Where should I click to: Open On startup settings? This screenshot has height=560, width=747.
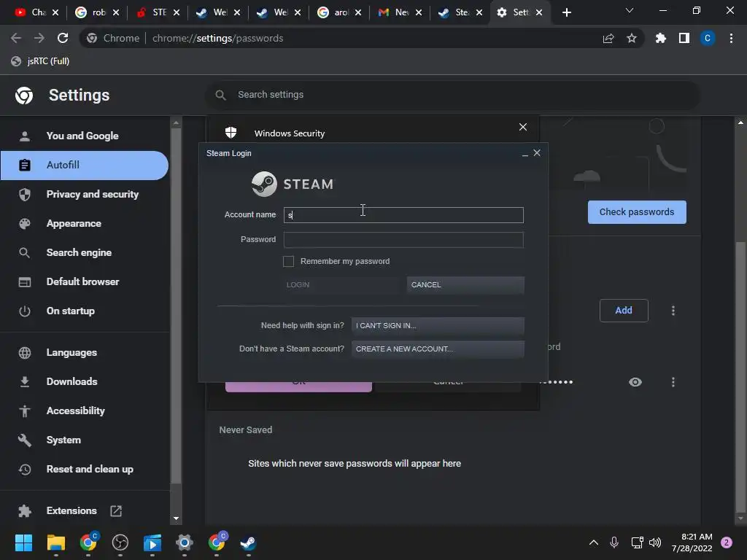pos(85,311)
